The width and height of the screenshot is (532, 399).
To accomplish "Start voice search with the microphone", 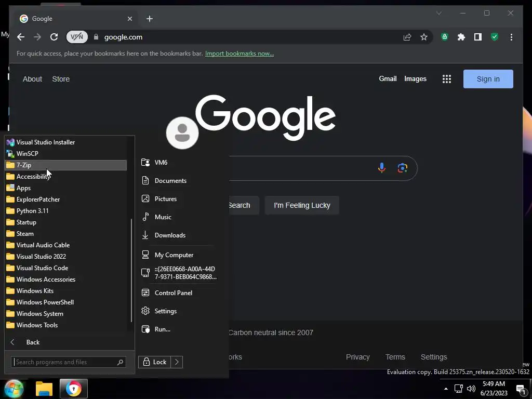I will (x=382, y=168).
